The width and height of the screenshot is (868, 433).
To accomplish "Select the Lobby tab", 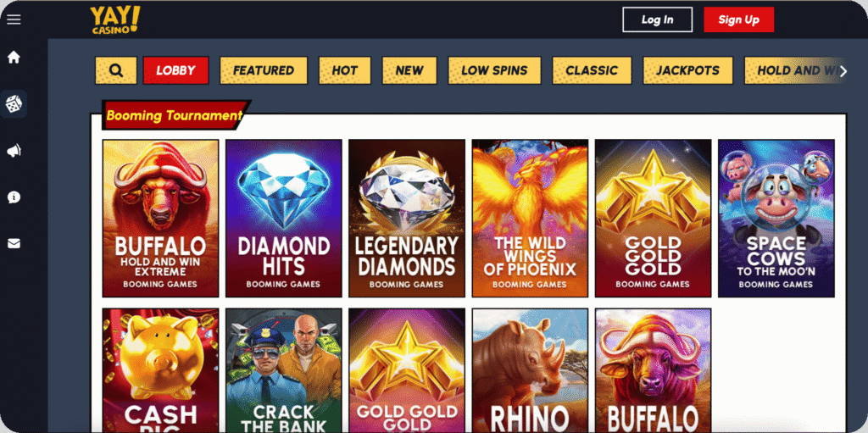I will pos(175,70).
